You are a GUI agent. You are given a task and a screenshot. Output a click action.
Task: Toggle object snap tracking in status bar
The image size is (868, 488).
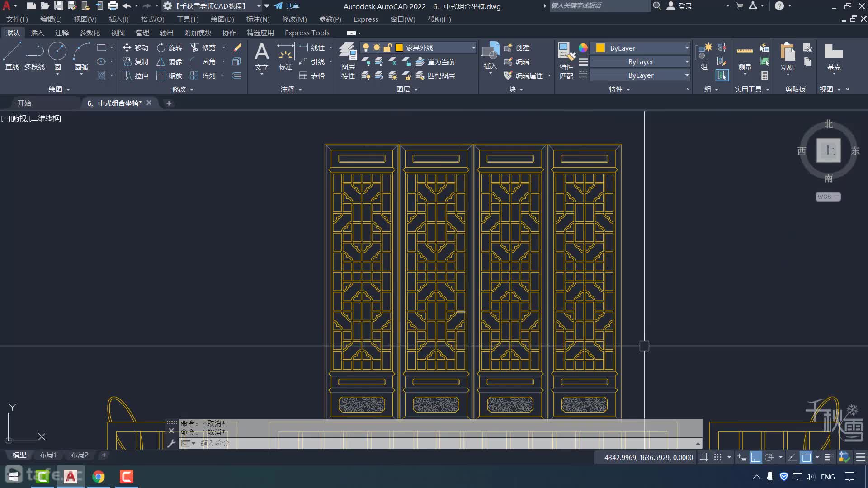[x=792, y=457]
